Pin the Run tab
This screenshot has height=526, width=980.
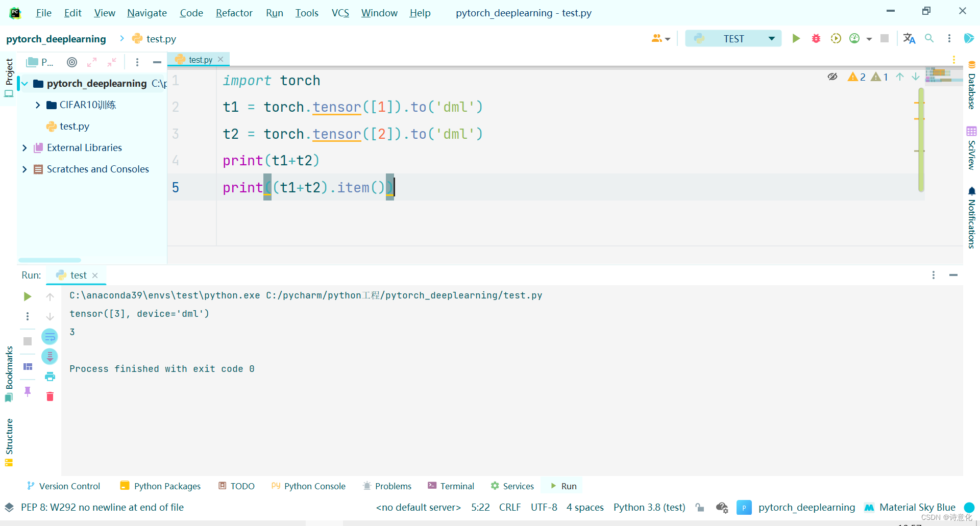point(28,392)
